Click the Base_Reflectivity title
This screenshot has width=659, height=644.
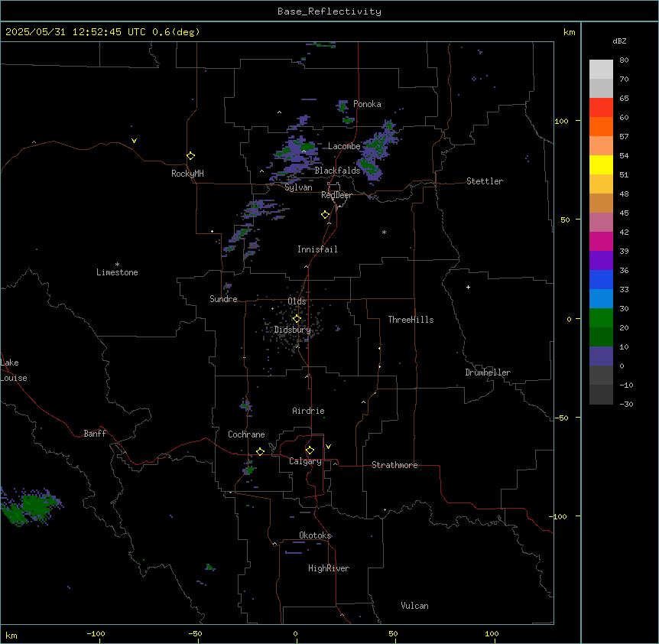coord(329,11)
